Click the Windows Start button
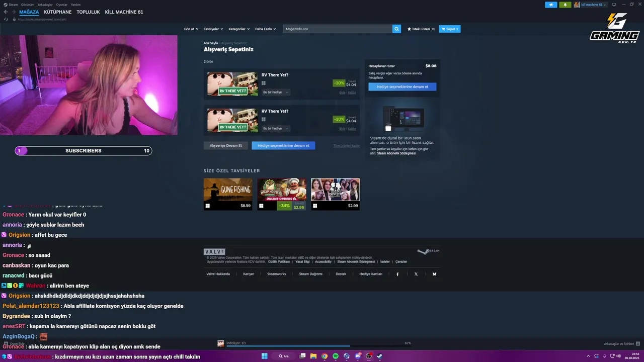644x362 pixels. pyautogui.click(x=264, y=356)
